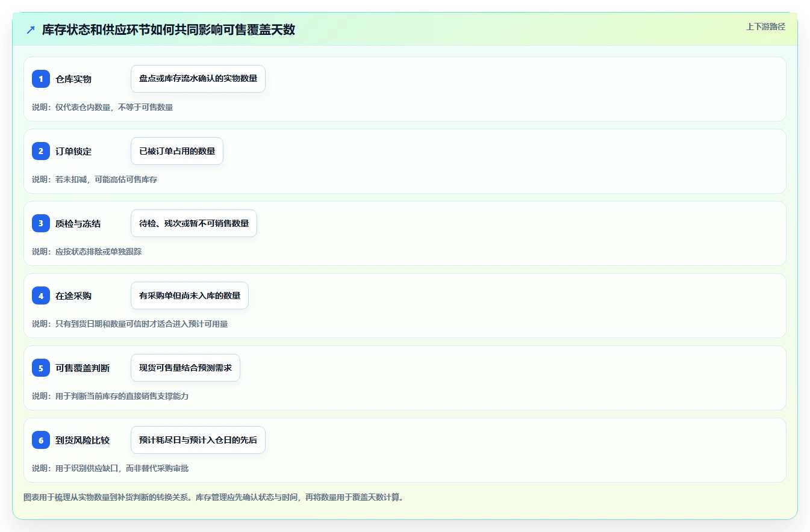The height and width of the screenshot is (532, 810).
Task: Click the number 1 badge for 仓库实物
Action: click(x=41, y=79)
